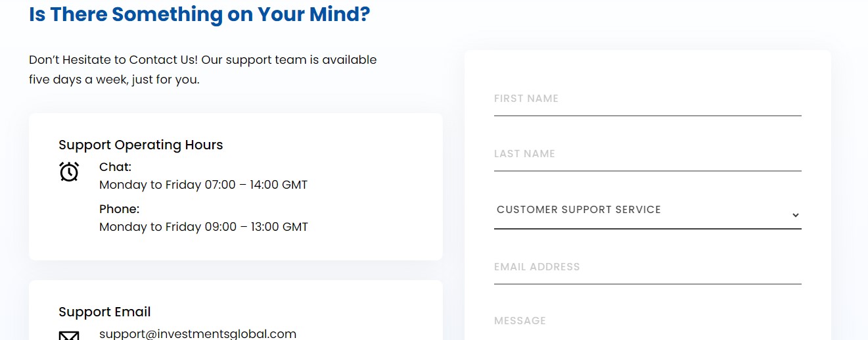Click the chat hours 07:00 – 14:00 GMT text
Viewport: 868px width, 340px height.
203,185
